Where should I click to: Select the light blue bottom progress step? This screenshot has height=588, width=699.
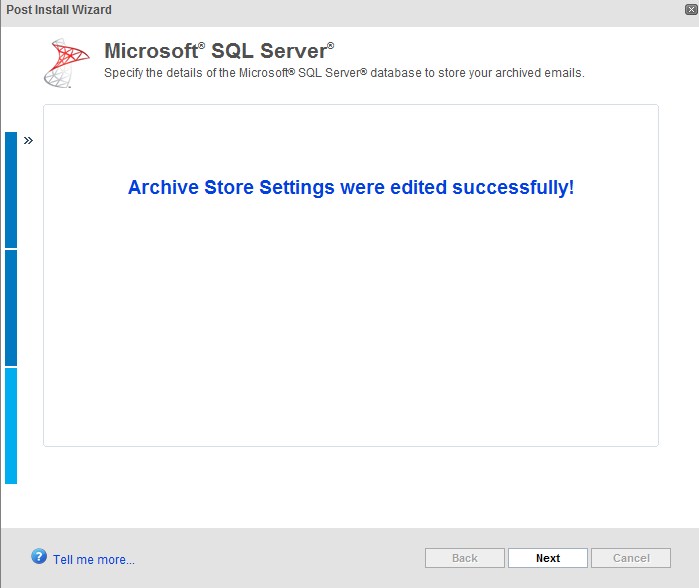(x=11, y=426)
